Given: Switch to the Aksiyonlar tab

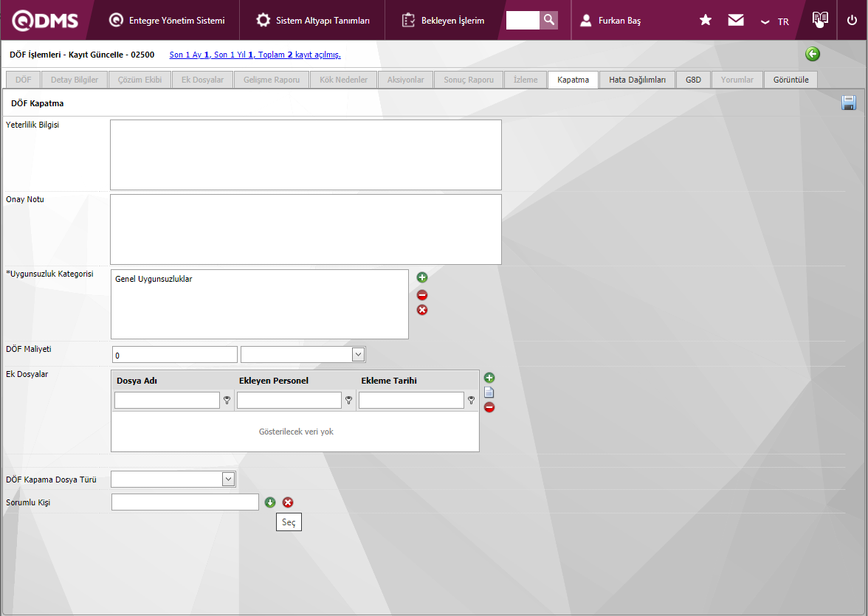Looking at the screenshot, I should click(x=405, y=80).
